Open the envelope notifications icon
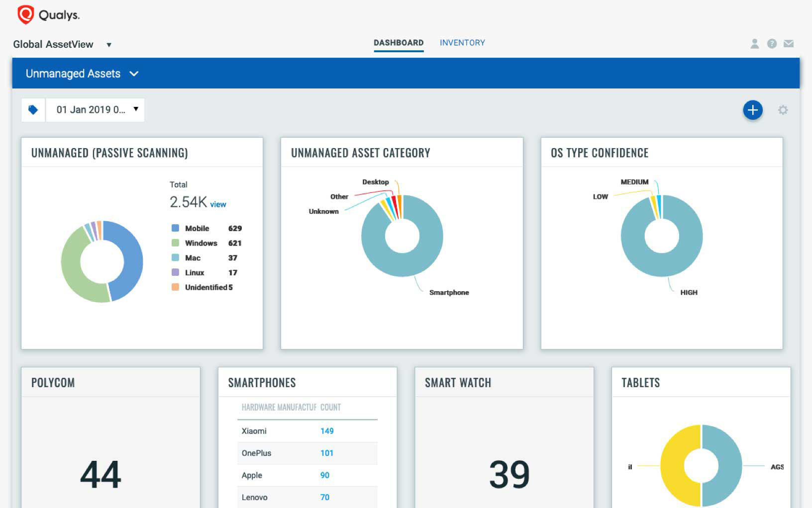 pyautogui.click(x=789, y=44)
